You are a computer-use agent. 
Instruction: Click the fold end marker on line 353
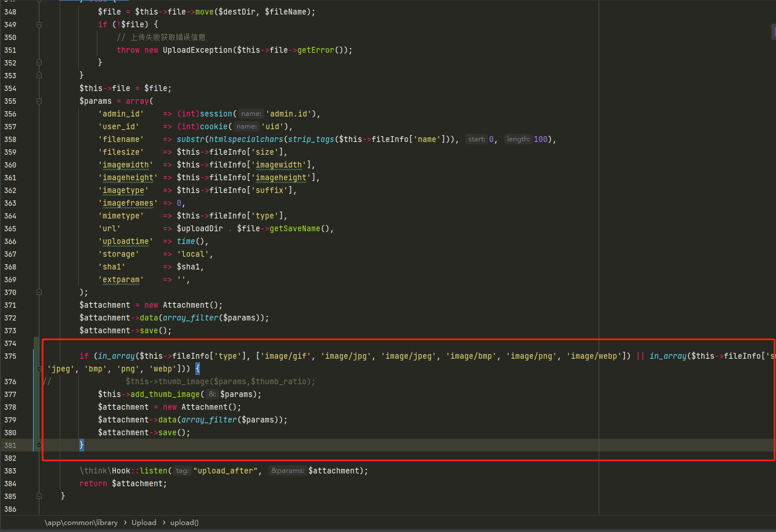tap(39, 75)
